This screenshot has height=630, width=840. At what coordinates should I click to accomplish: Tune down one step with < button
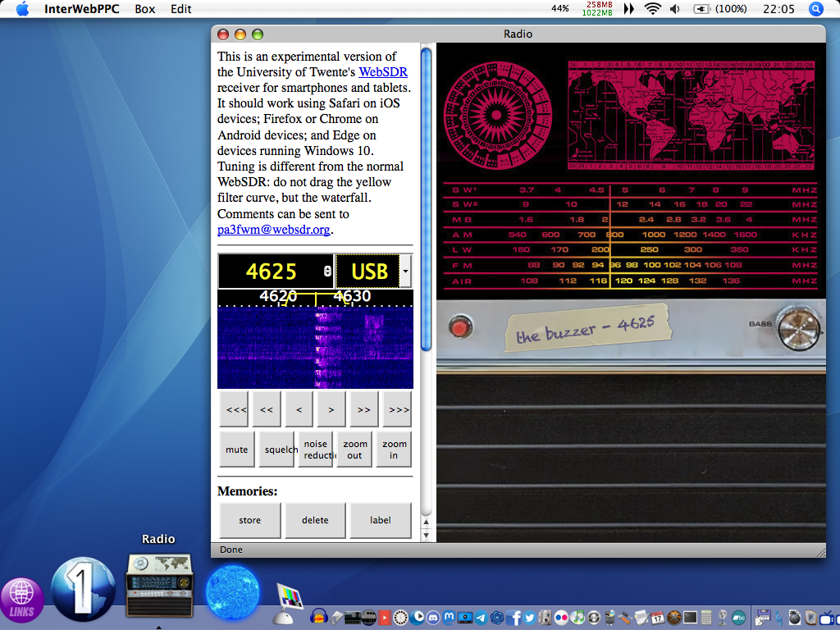tap(299, 409)
